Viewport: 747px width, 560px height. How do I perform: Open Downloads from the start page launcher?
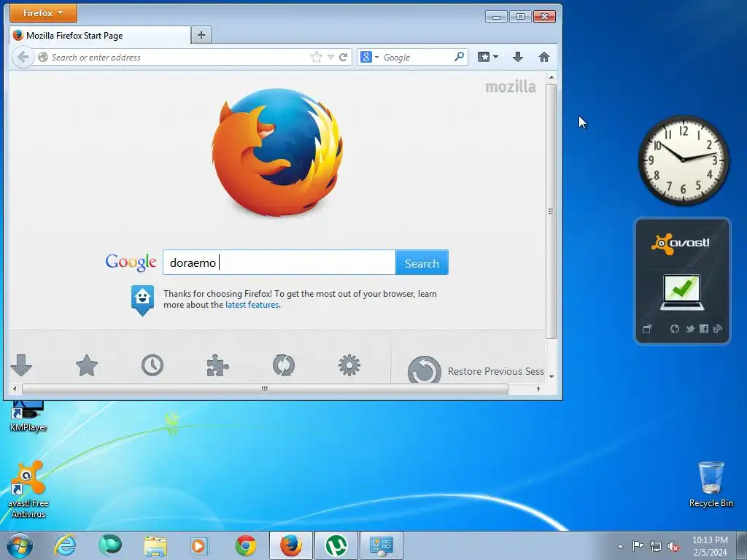click(x=21, y=366)
